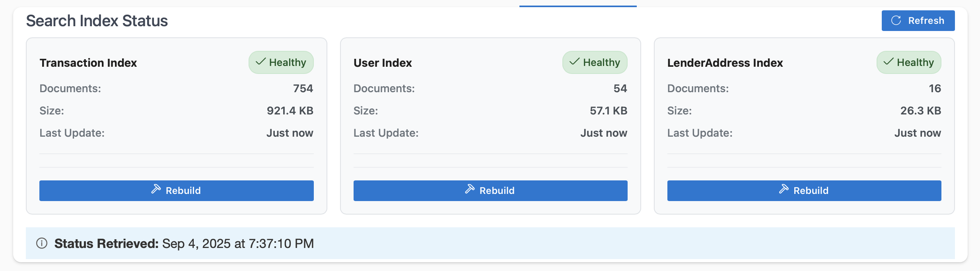Click the checkmark icon on LenderAddress Index badge

pyautogui.click(x=889, y=62)
